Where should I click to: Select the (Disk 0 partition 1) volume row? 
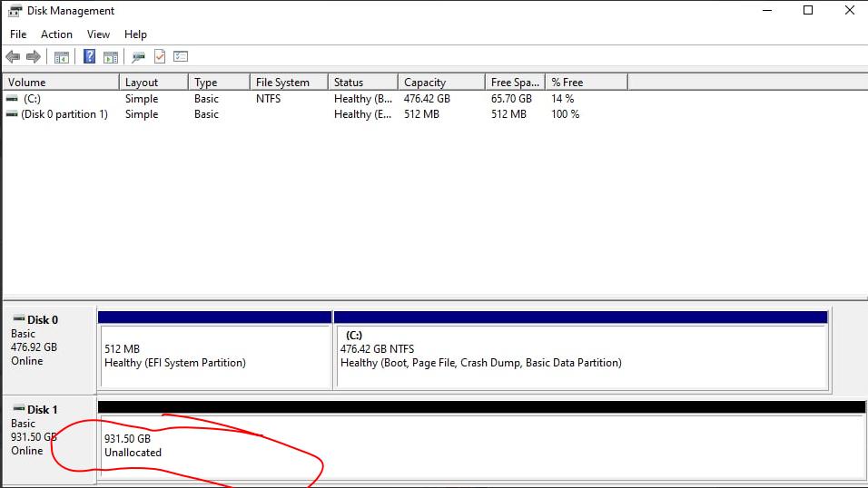(x=64, y=114)
